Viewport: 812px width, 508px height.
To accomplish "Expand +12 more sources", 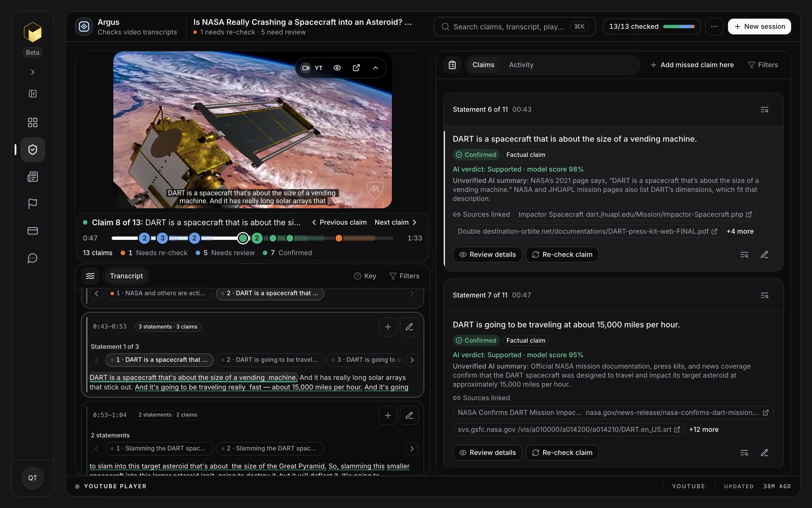I will coord(704,429).
